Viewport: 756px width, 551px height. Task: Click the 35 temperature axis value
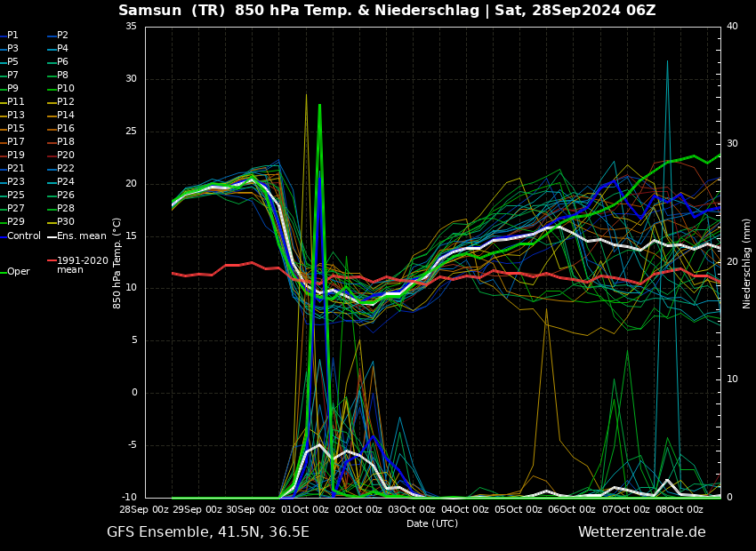click(x=131, y=27)
